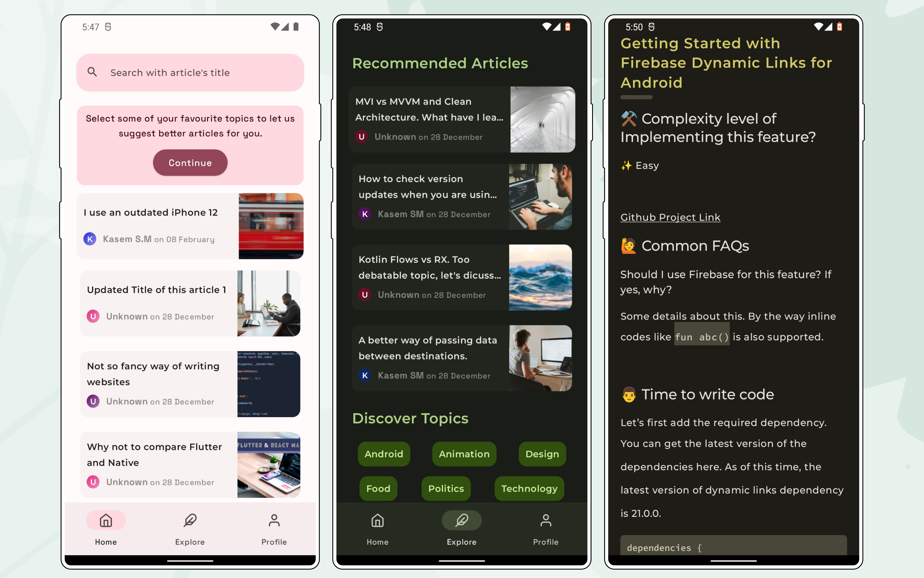Viewport: 924px width, 578px height.
Task: Tap the search magnifier icon
Action: pyautogui.click(x=93, y=72)
